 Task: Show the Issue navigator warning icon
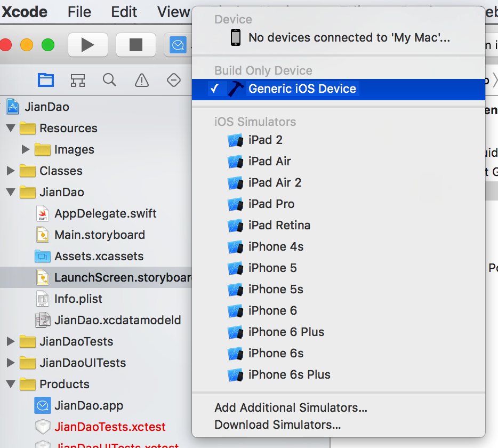142,80
